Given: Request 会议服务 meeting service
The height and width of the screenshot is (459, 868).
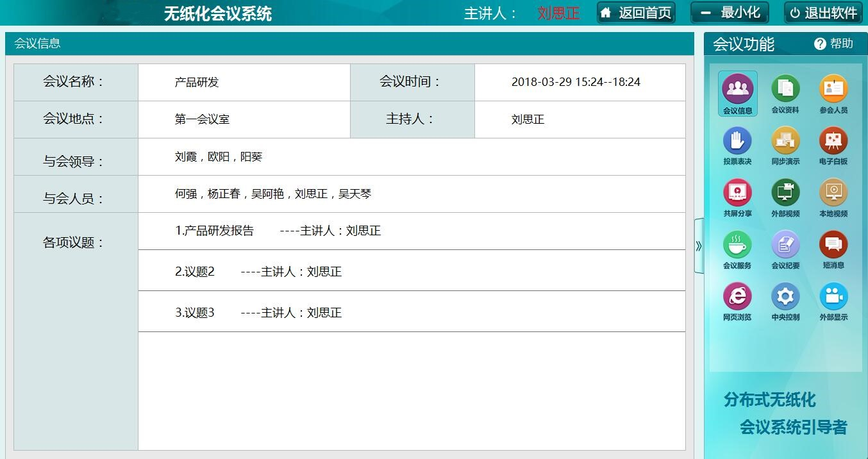Looking at the screenshot, I should click(737, 249).
